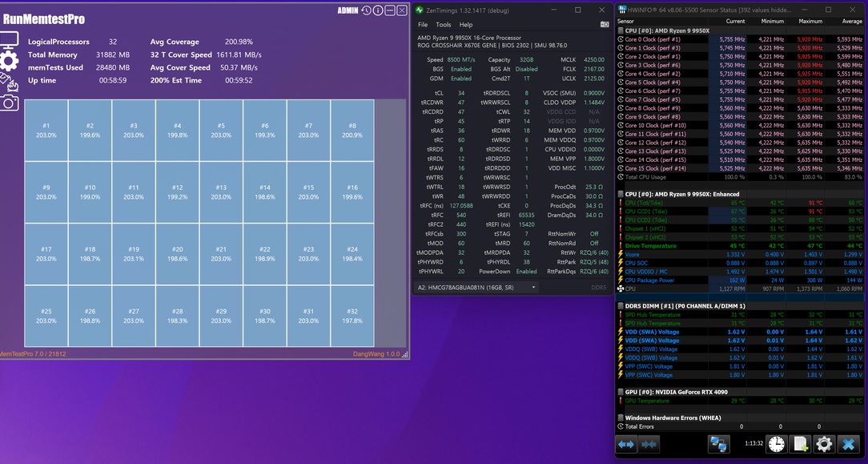
Task: Select the Chipset 1 (xHCI) temperature row
Action: (740, 228)
